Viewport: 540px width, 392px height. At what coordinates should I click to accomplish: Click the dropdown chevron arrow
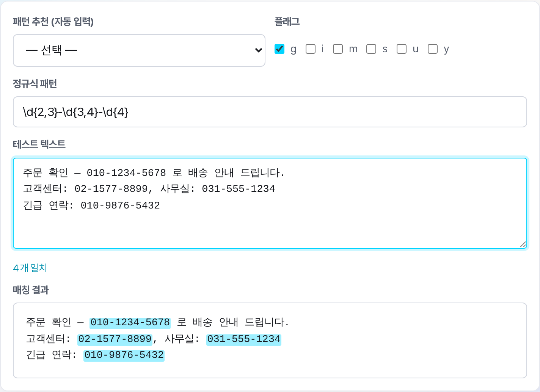pos(259,50)
